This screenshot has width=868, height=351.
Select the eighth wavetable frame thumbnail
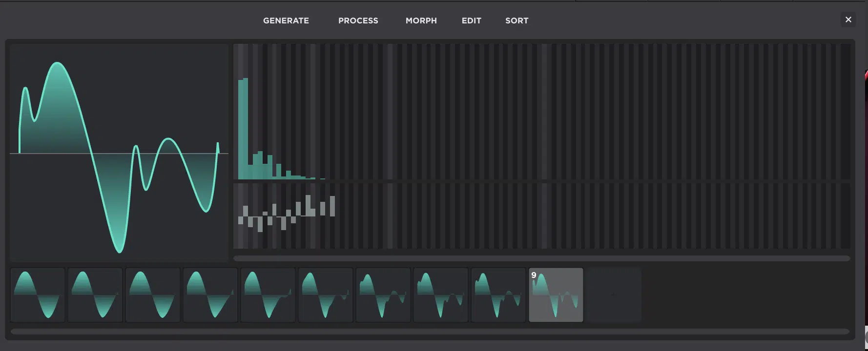[x=441, y=295]
